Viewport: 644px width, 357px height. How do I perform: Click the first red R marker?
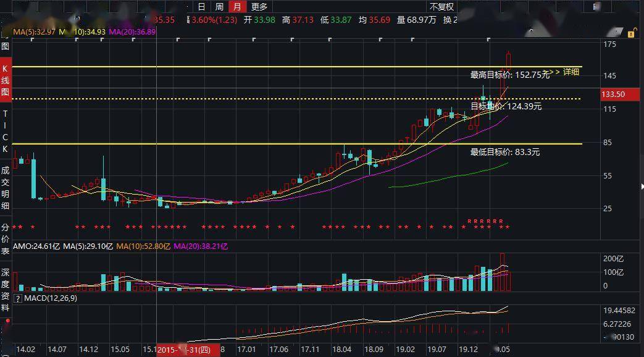click(469, 221)
